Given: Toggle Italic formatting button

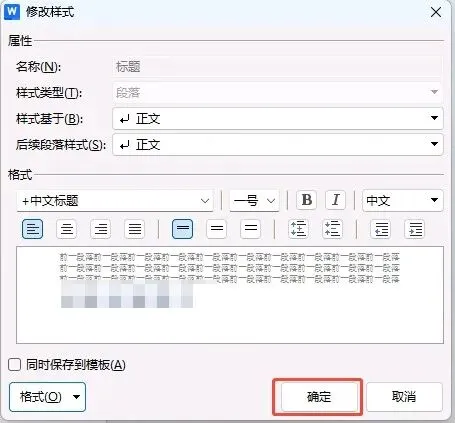Looking at the screenshot, I should (335, 200).
